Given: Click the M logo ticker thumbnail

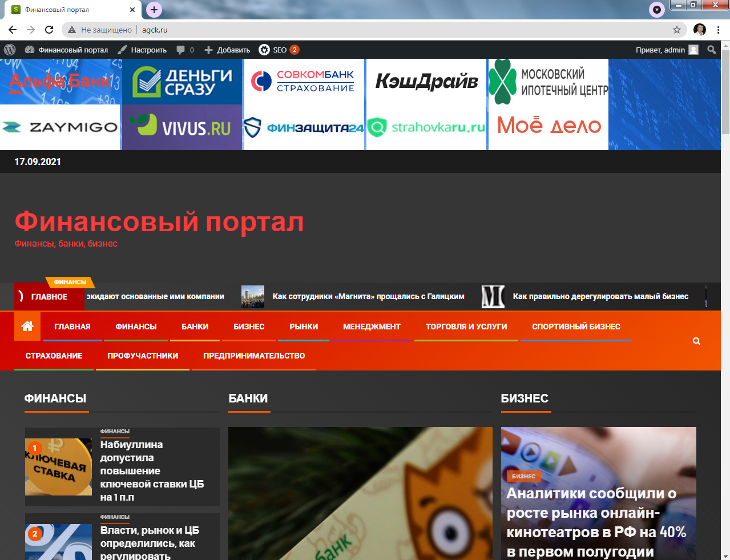Looking at the screenshot, I should tap(493, 297).
